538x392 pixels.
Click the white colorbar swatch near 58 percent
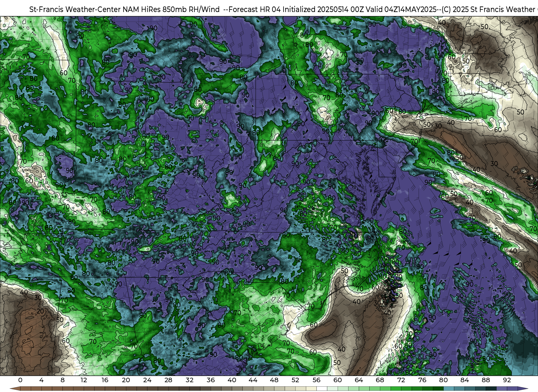point(322,389)
